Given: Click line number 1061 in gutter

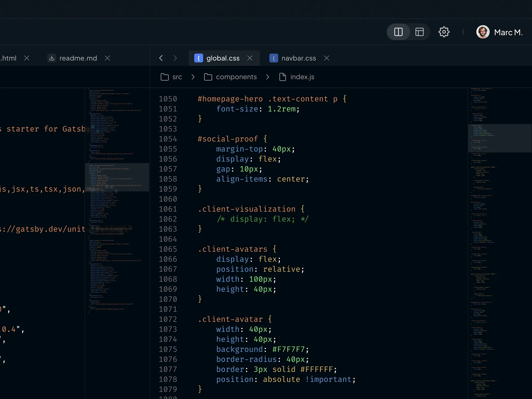Looking at the screenshot, I should (168, 209).
